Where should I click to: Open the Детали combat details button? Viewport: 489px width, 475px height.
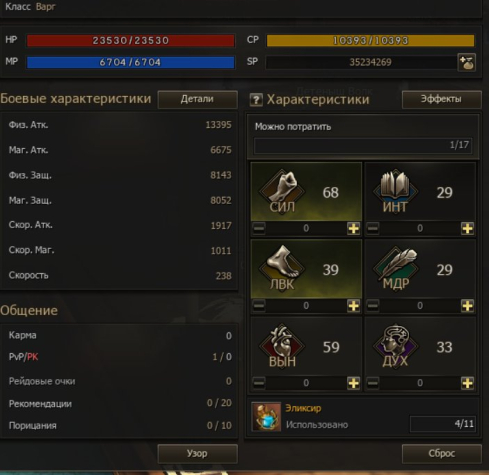pos(197,99)
